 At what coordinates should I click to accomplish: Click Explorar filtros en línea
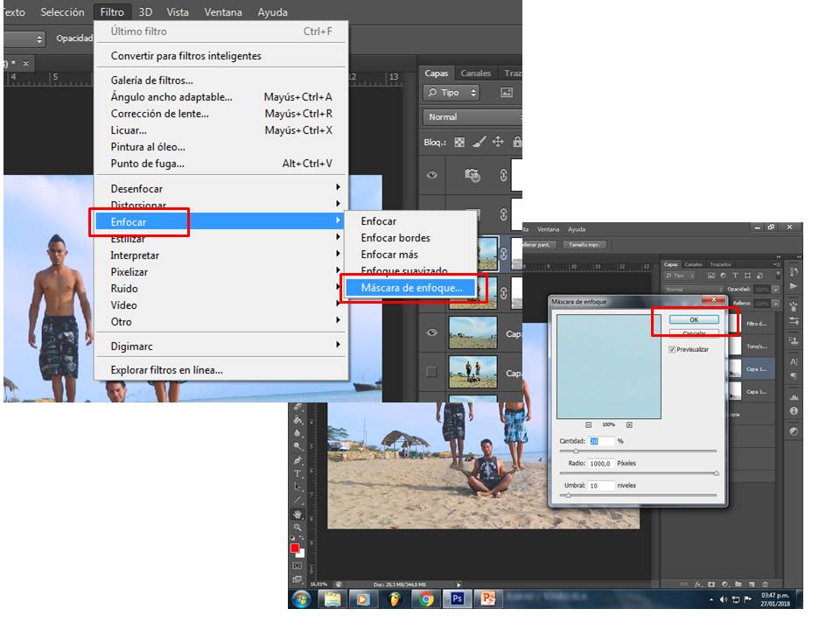pyautogui.click(x=166, y=370)
